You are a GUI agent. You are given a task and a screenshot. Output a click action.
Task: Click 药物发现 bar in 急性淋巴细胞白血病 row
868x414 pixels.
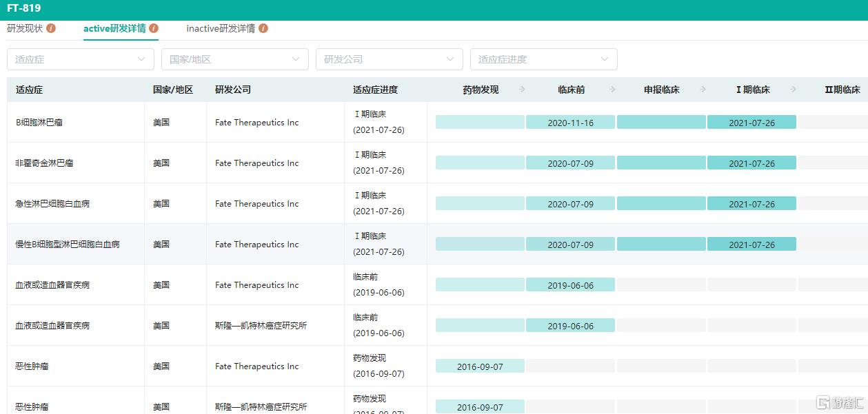click(480, 203)
